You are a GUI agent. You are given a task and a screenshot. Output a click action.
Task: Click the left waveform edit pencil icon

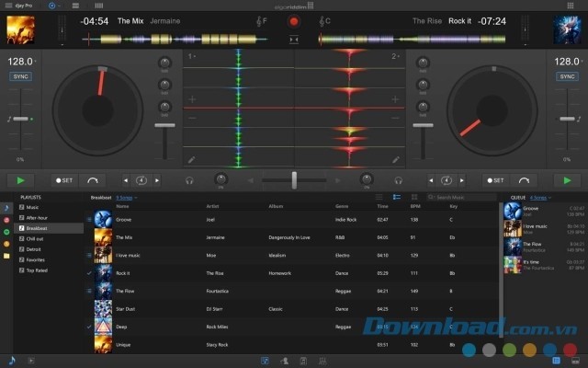click(x=190, y=159)
